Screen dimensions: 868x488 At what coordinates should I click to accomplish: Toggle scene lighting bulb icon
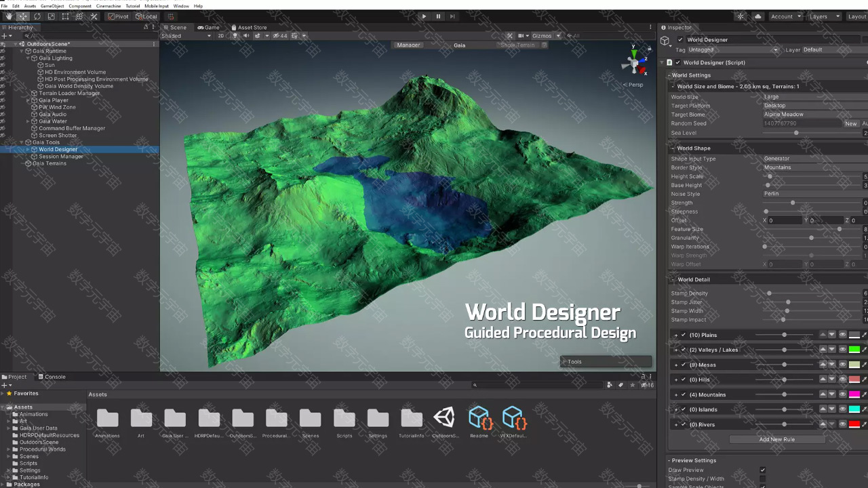coord(235,36)
